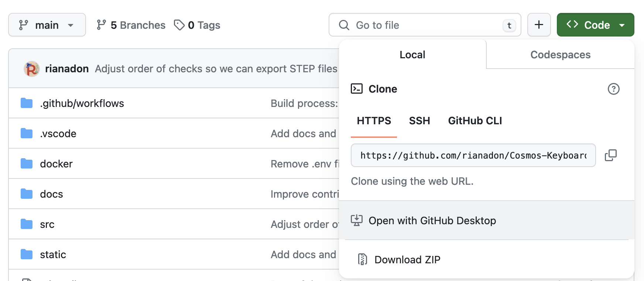Choose Open with GitHub Desktop
Viewport: 644px width, 281px height.
(486, 221)
